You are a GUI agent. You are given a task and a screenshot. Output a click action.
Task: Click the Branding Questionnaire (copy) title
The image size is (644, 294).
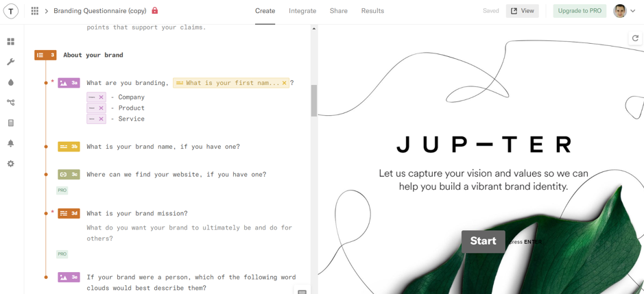[x=100, y=11]
